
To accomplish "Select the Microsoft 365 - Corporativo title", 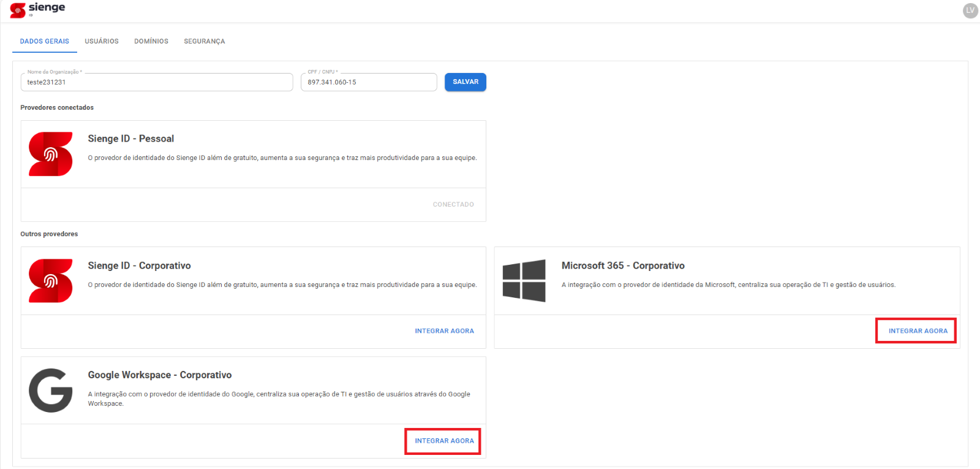I will point(623,265).
